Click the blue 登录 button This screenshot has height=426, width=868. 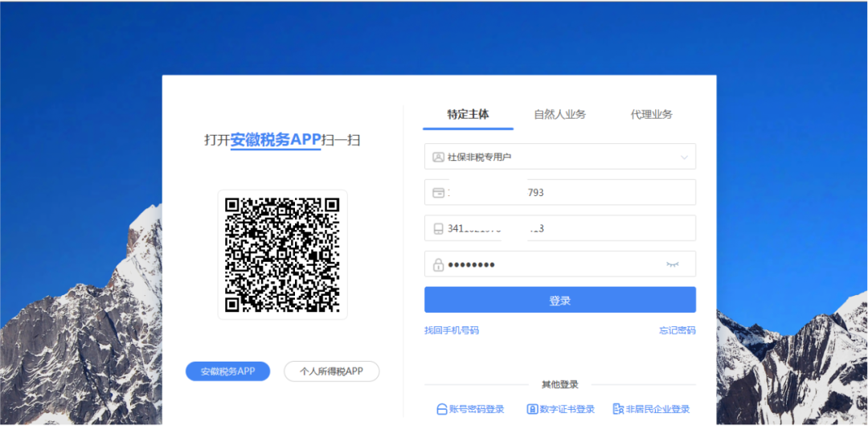click(559, 301)
